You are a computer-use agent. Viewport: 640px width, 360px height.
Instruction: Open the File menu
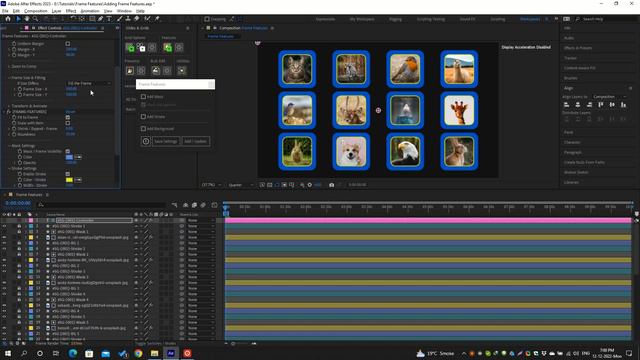5,11
